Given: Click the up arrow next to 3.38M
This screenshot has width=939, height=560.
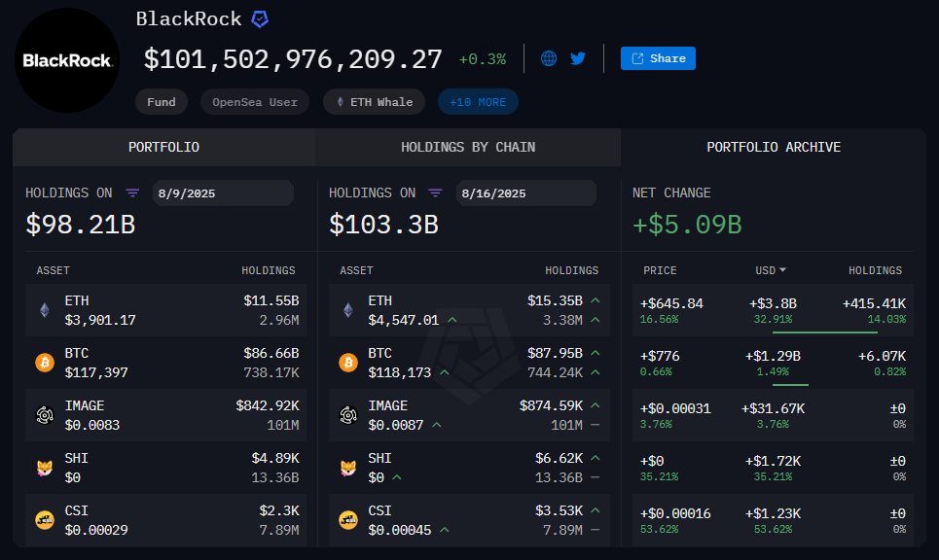Looking at the screenshot, I should pyautogui.click(x=596, y=320).
